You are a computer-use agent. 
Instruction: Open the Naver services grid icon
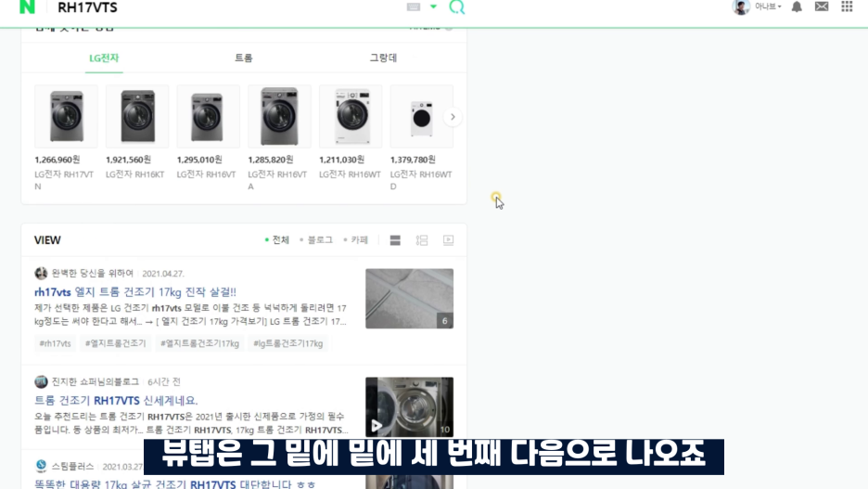point(847,6)
